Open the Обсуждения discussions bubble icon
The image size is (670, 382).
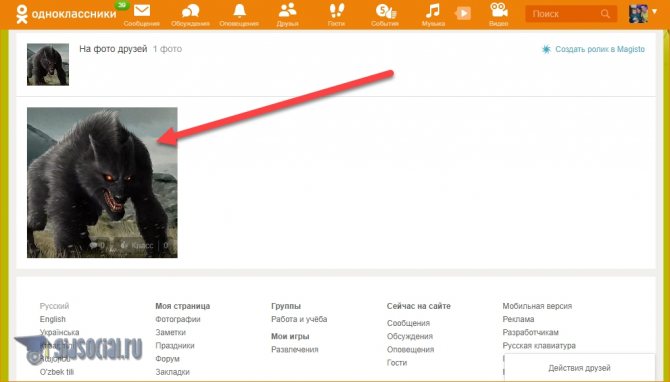(x=190, y=11)
